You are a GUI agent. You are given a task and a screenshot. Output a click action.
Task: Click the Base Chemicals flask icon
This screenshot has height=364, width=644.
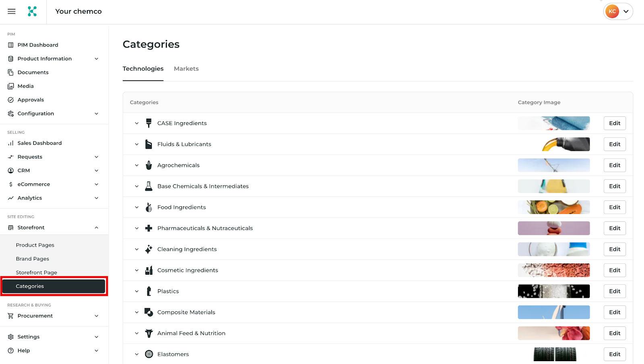click(x=149, y=186)
